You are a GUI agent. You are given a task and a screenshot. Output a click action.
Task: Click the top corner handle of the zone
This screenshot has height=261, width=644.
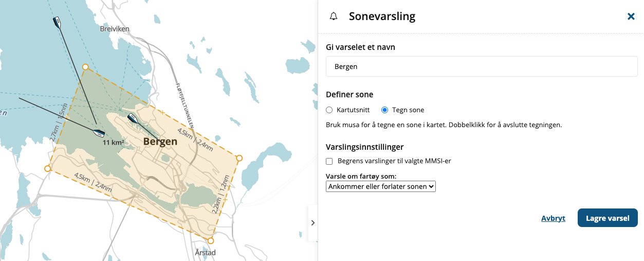click(85, 67)
